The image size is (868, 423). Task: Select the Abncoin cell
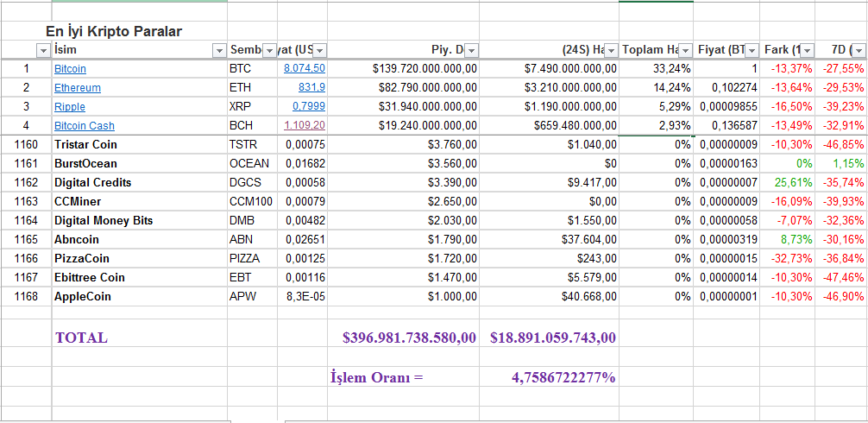(x=140, y=239)
